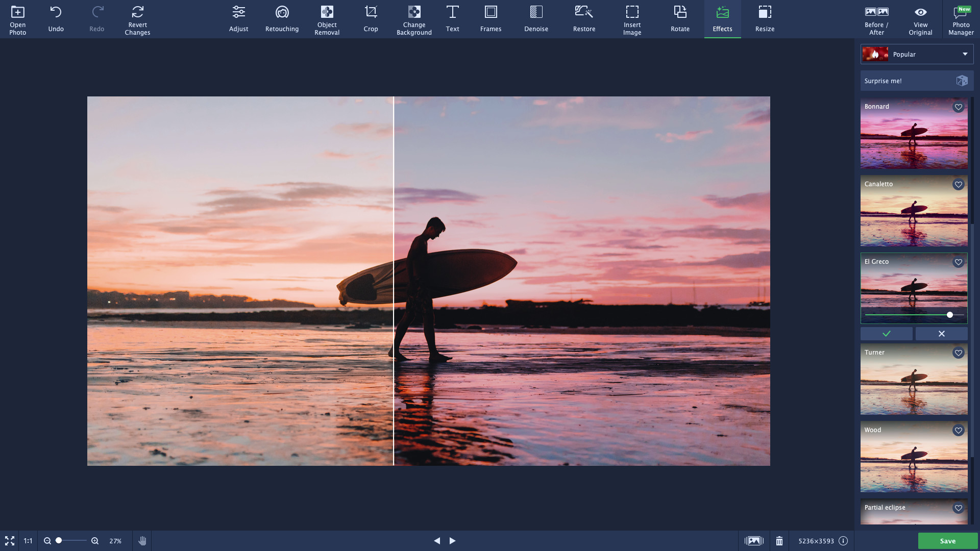This screenshot has width=980, height=551.
Task: Select the Crop tool
Action: pyautogui.click(x=371, y=19)
